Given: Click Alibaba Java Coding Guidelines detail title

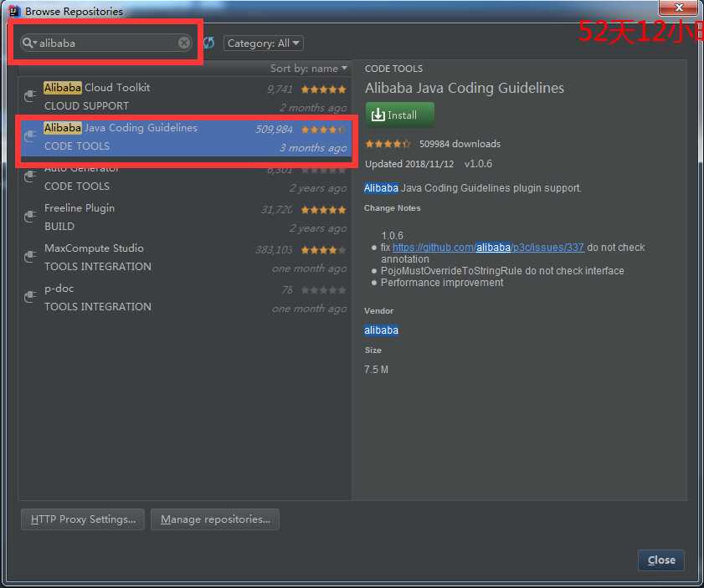Looking at the screenshot, I should pos(465,88).
